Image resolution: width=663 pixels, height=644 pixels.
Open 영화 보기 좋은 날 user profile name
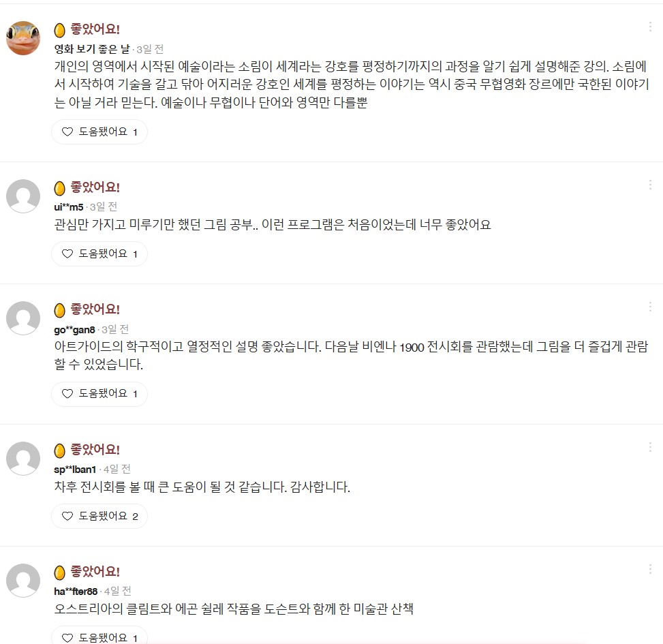click(91, 49)
